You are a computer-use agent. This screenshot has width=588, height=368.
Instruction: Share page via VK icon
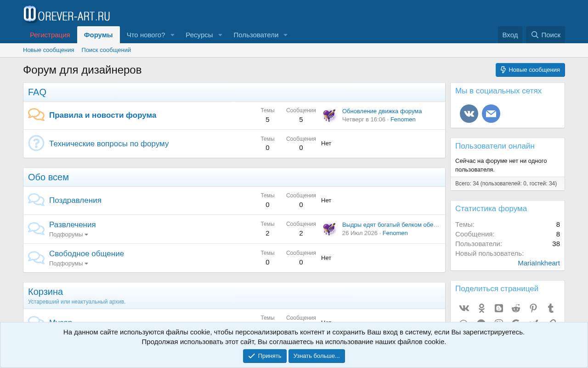[x=464, y=308]
